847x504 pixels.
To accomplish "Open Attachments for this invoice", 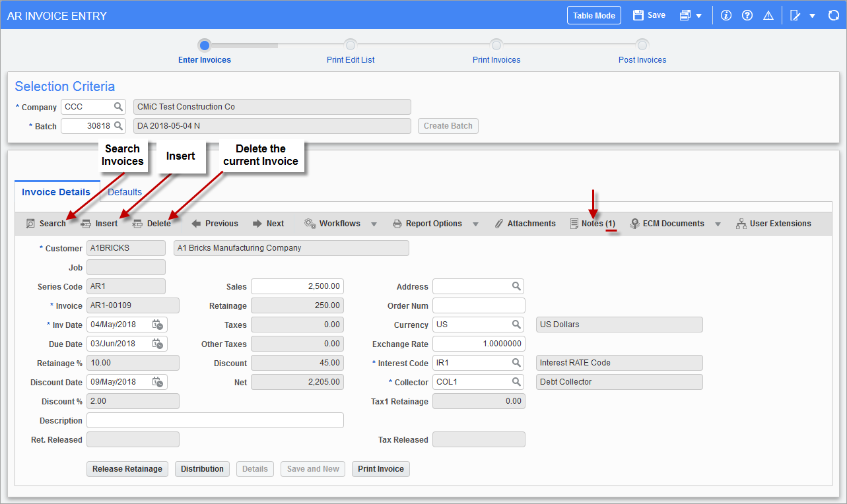I will (525, 224).
